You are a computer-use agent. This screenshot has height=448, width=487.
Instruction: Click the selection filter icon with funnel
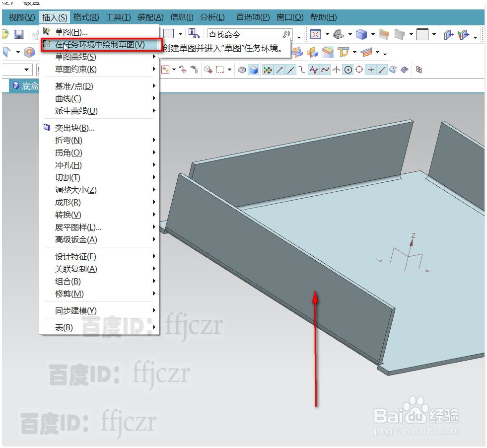point(165,70)
